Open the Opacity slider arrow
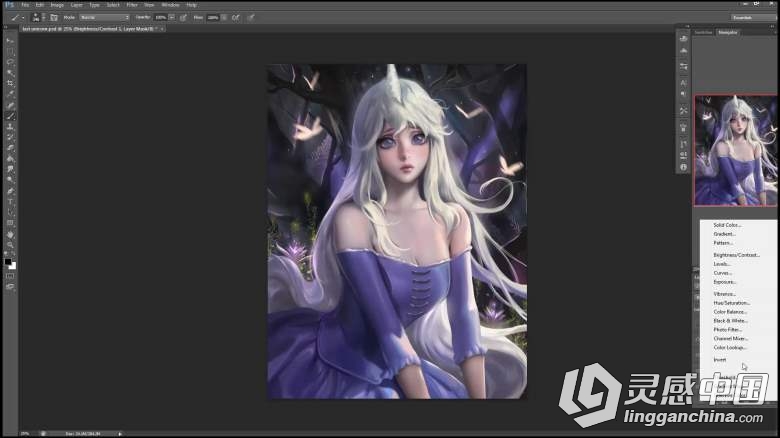 tap(172, 17)
